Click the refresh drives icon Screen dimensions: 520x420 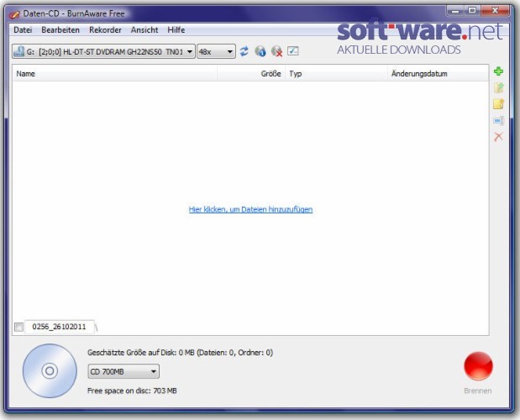click(x=244, y=51)
